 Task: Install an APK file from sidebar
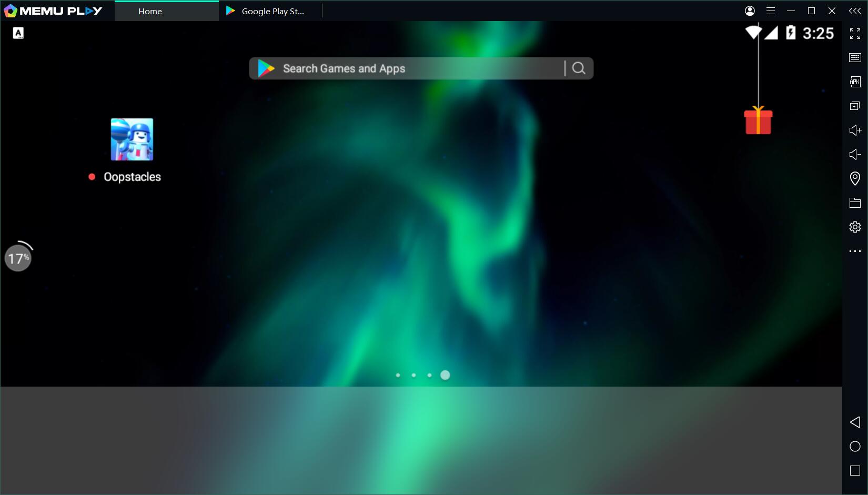tap(855, 82)
